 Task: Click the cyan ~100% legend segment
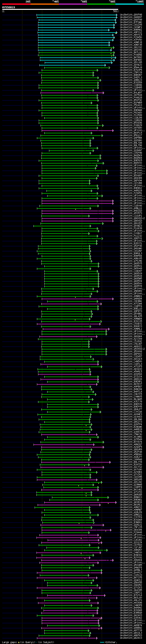tap(130, 4)
